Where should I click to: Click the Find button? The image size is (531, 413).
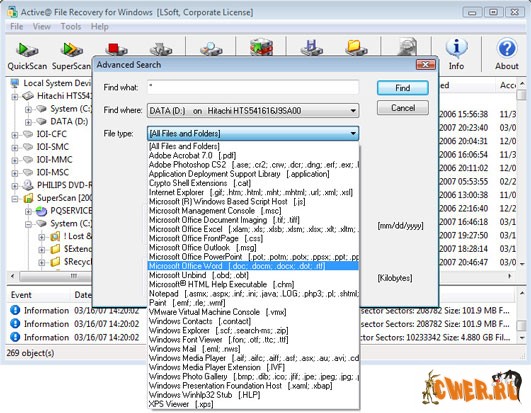403,88
